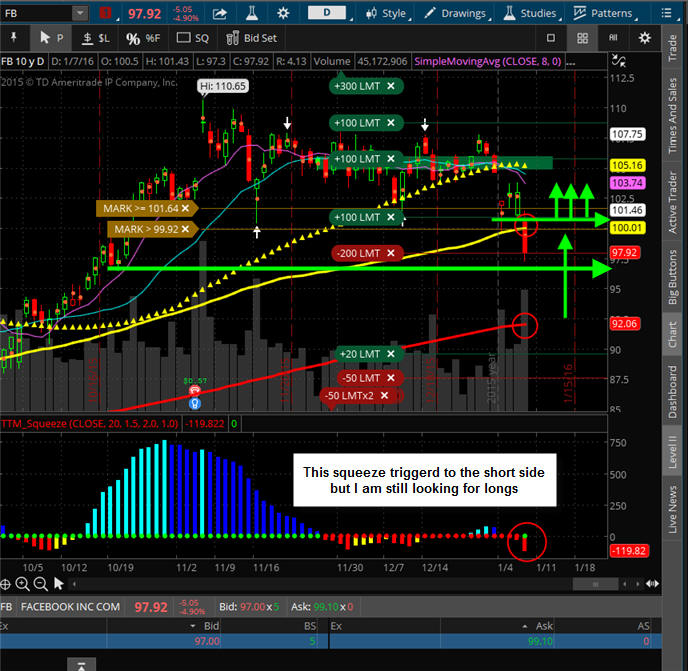
Task: Open the Level II side tab
Action: click(672, 452)
